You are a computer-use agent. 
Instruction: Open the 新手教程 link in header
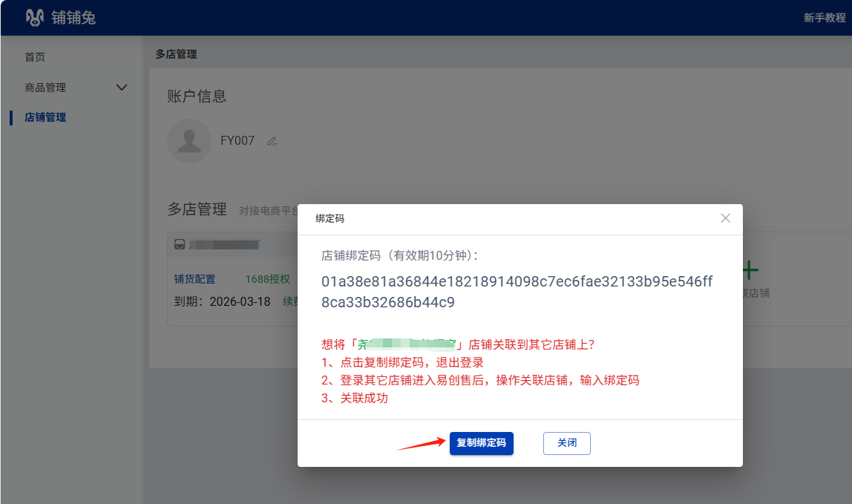824,18
